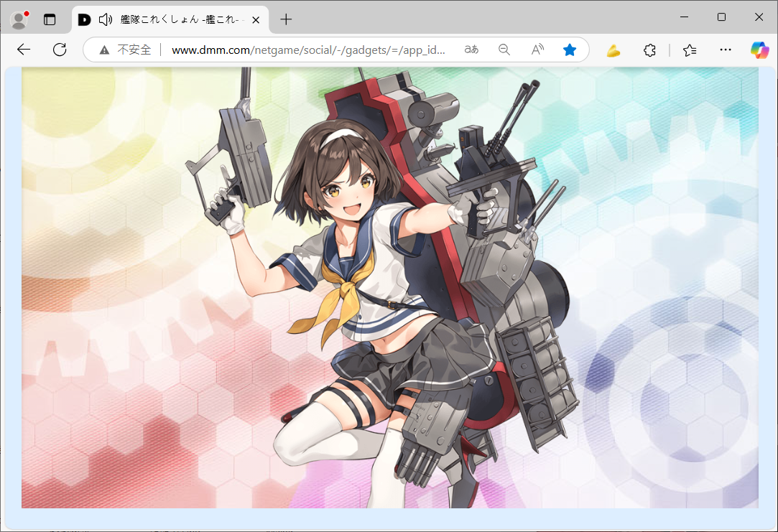The image size is (778, 532).
Task: Launch Copilot from the toolbar
Action: pos(759,50)
